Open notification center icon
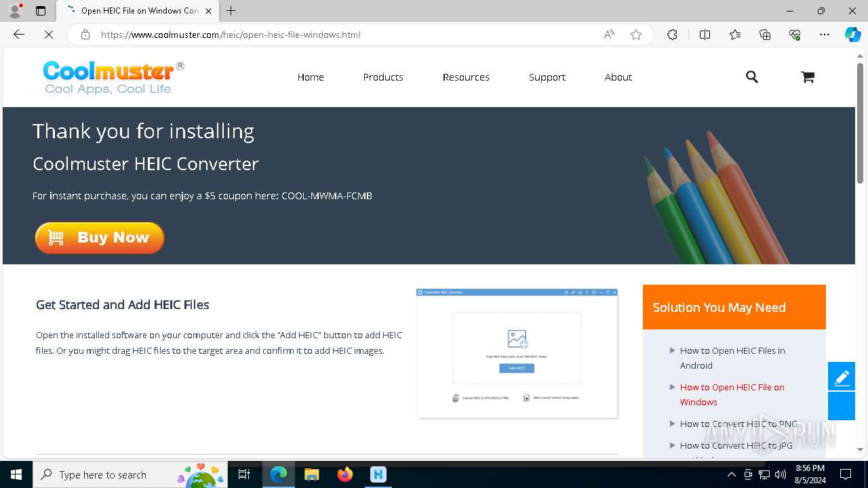Image resolution: width=868 pixels, height=488 pixels. pyautogui.click(x=846, y=474)
